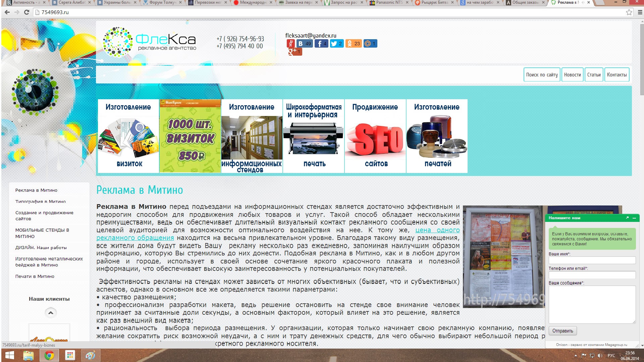Click the red Ya.ru share icon
The image size is (644, 362).
290,44
